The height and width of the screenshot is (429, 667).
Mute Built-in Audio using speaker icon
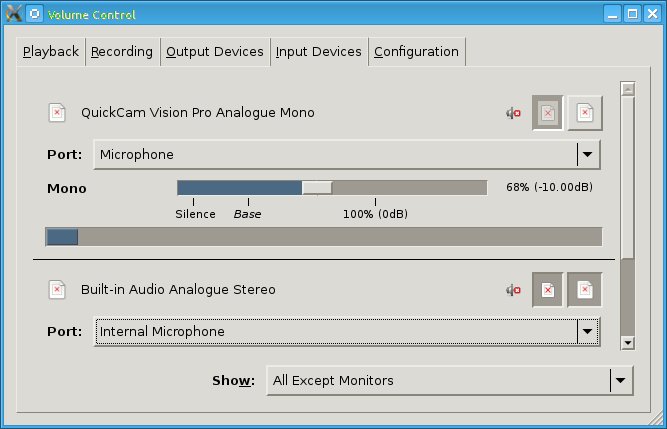(513, 290)
